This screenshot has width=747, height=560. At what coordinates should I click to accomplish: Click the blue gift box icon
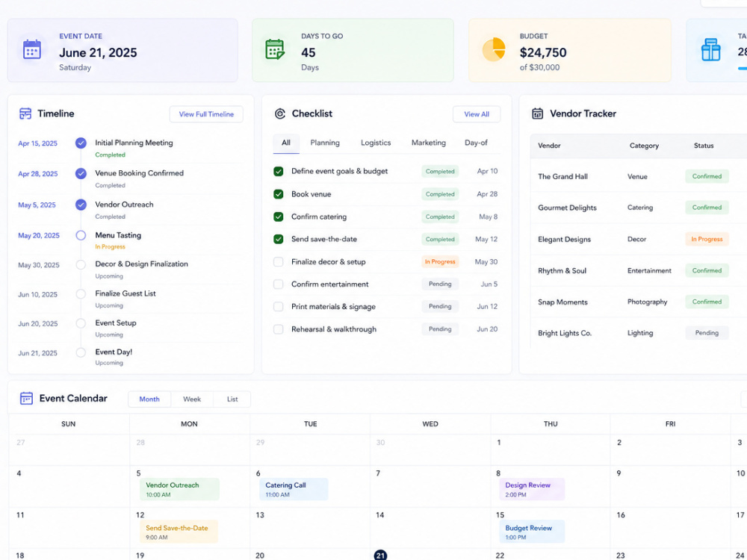pos(711,50)
